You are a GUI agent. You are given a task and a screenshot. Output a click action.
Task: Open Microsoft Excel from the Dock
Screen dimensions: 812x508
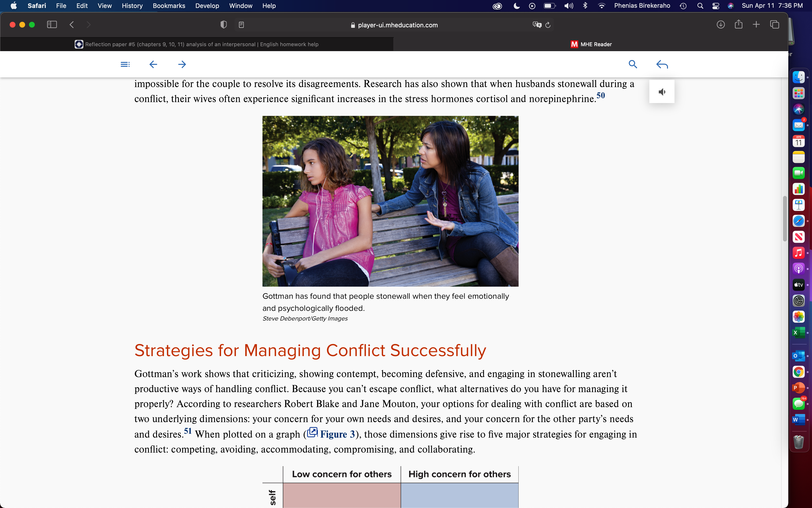[798, 333]
